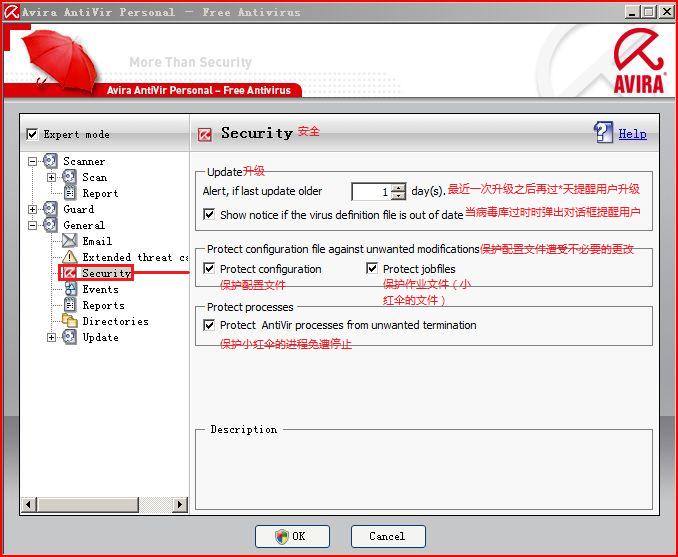The image size is (678, 557).
Task: Select the Security tree item
Action: tap(106, 273)
